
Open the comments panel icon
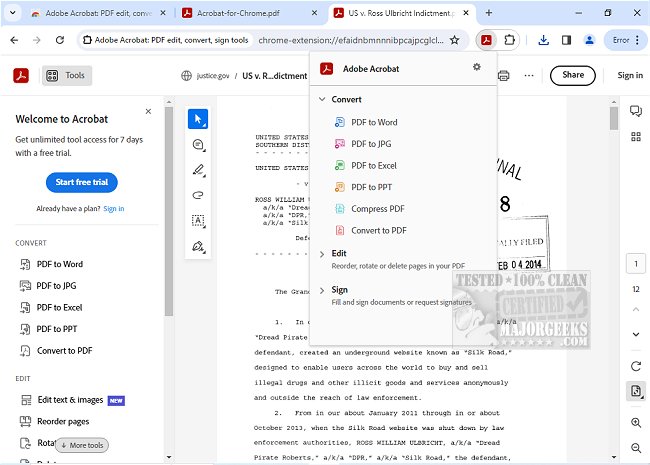click(635, 110)
